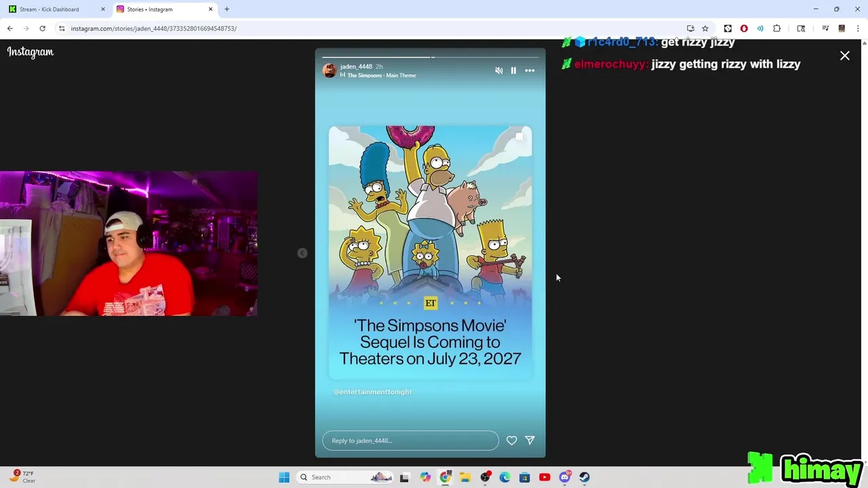Go back in browser history
The width and height of the screenshot is (868, 488).
tap(10, 28)
